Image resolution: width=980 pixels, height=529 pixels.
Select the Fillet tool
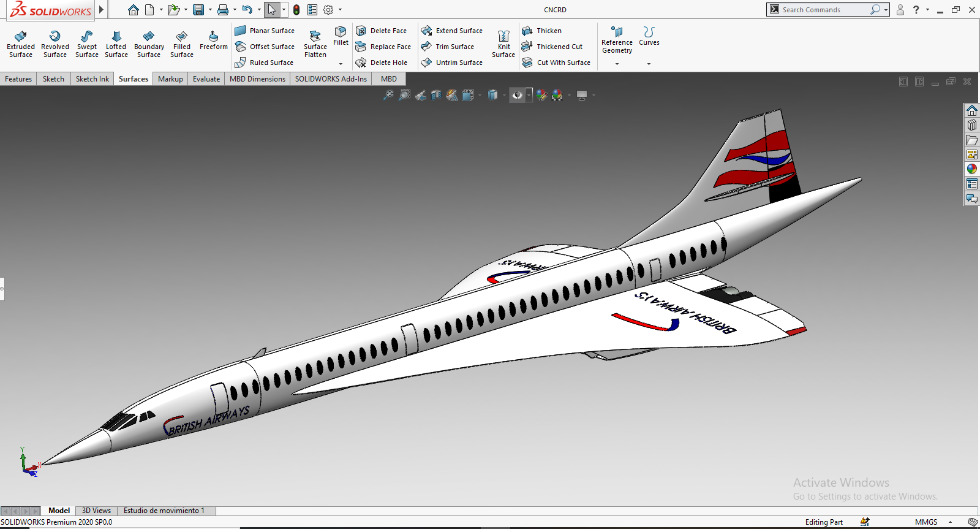pyautogui.click(x=341, y=37)
